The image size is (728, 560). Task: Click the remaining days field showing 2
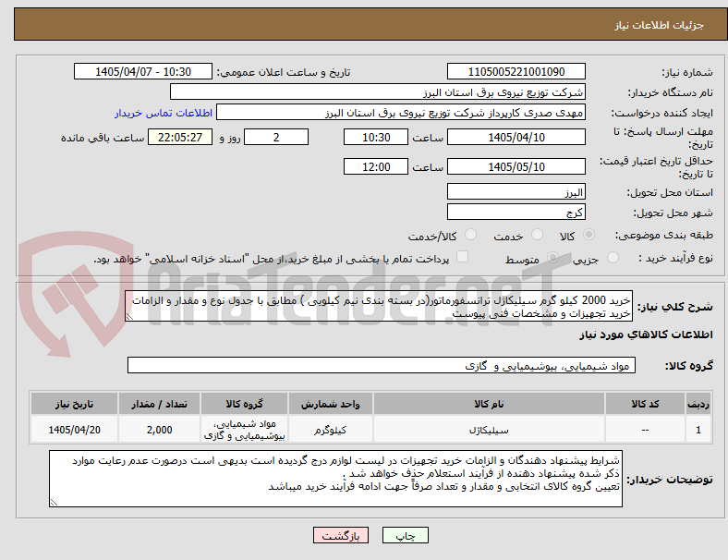[x=276, y=138]
